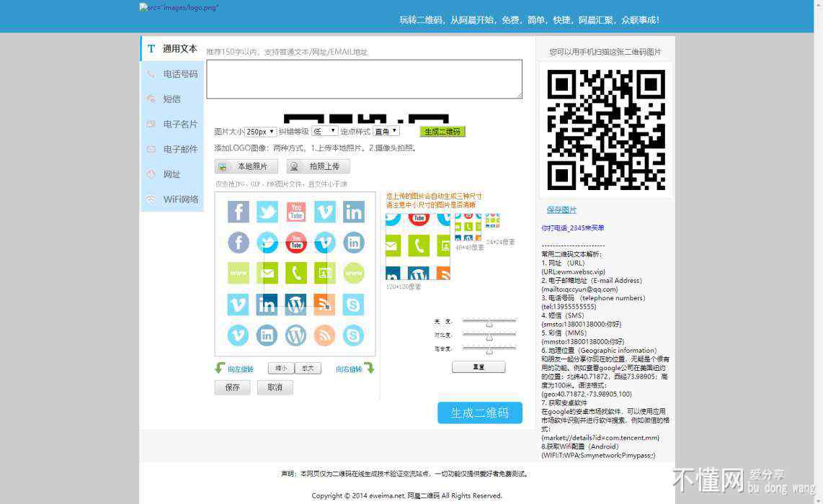Click the round WordPress icon in the bottom row
The image size is (823, 504).
(296, 335)
